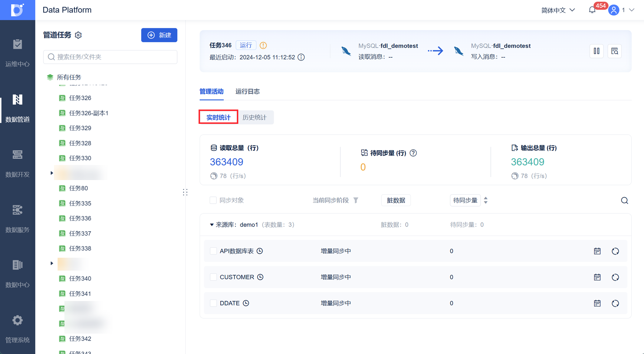Open the 数据管道 sidebar section
This screenshot has height=354, width=644.
(x=18, y=108)
